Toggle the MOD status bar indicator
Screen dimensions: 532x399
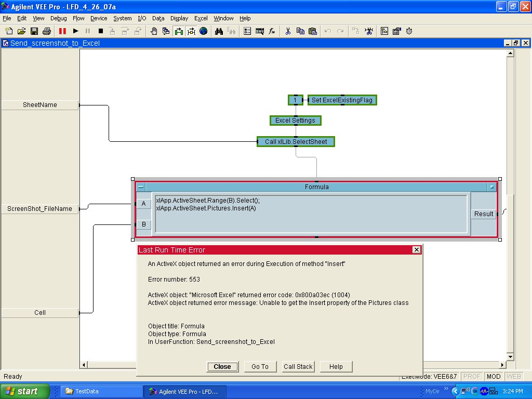click(493, 377)
